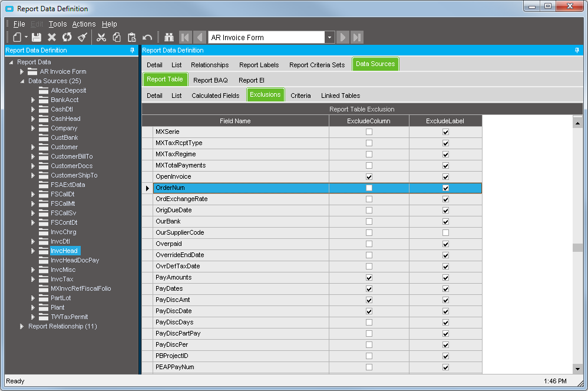588x391 pixels.
Task: Expand the AR Invoice Form tree node
Action: click(22, 71)
